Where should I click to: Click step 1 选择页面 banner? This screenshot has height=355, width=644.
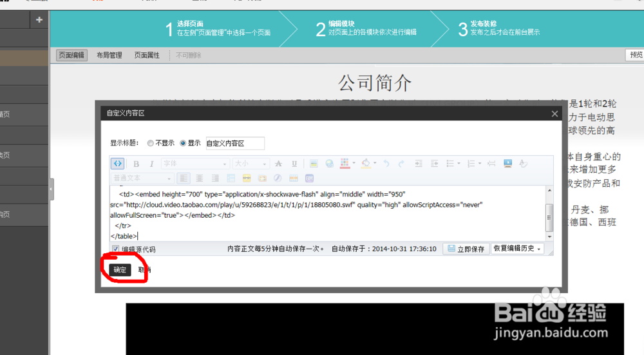tap(218, 29)
